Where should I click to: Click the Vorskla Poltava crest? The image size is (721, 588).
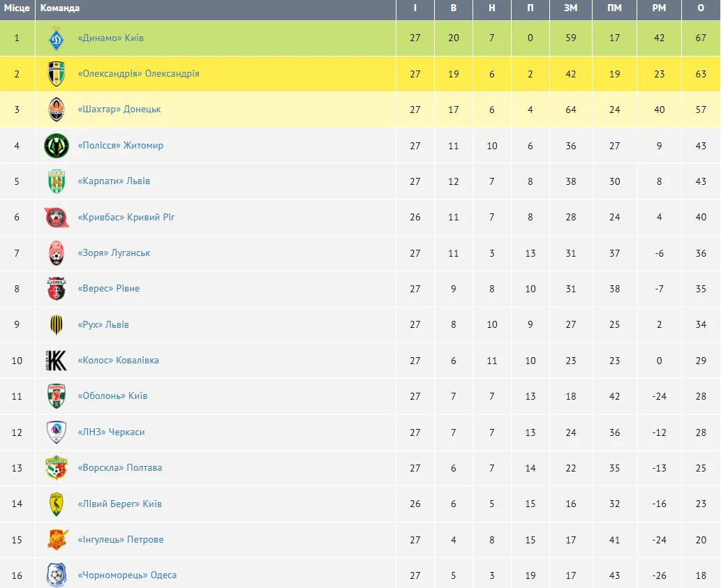click(56, 468)
